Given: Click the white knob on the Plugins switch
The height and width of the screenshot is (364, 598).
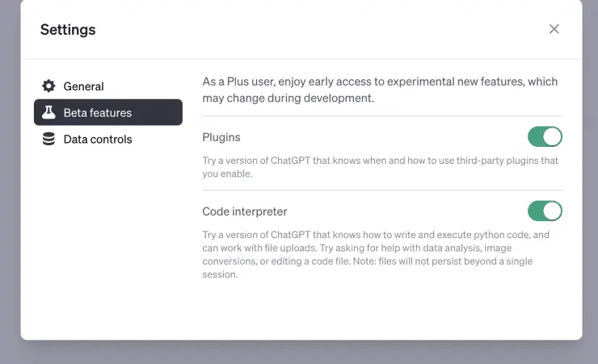Looking at the screenshot, I should tap(553, 136).
